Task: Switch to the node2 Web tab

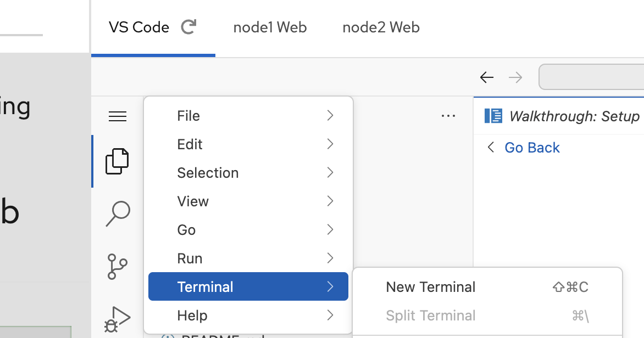Action: (381, 27)
